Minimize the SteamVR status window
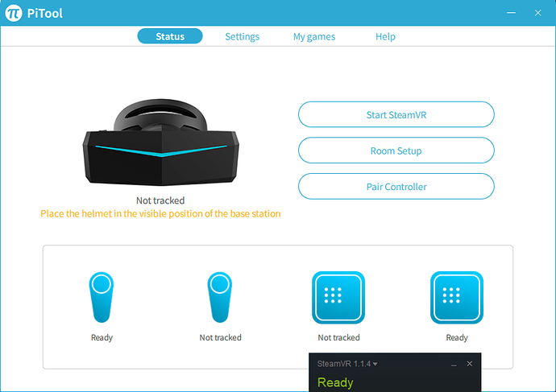 pyautogui.click(x=454, y=364)
